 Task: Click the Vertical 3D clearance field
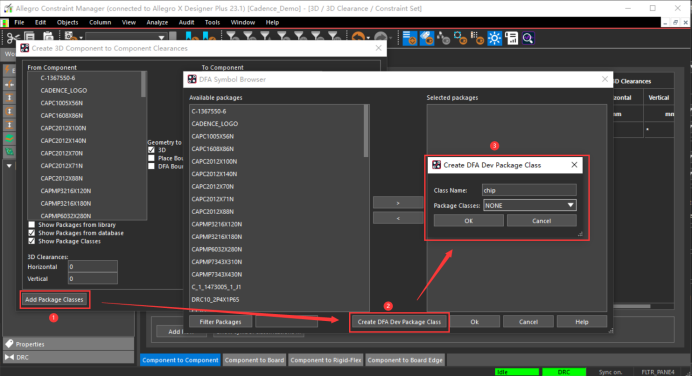pos(93,279)
